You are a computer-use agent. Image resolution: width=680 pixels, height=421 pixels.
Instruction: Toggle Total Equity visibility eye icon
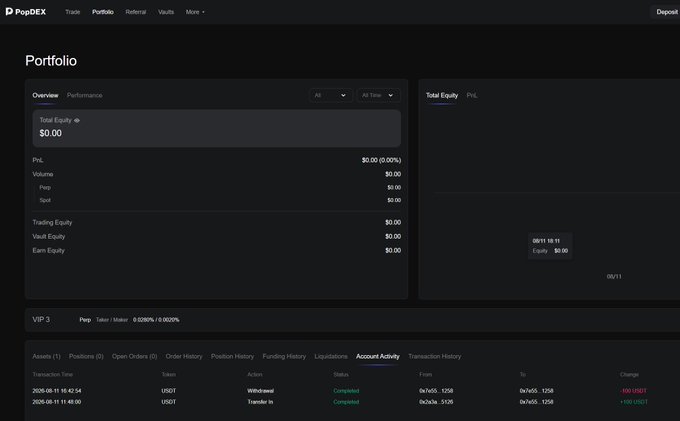coord(77,121)
